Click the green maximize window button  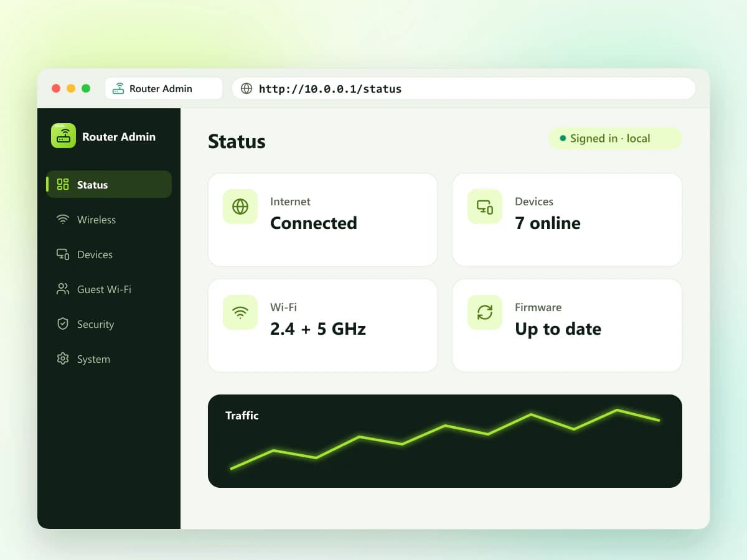click(x=86, y=88)
